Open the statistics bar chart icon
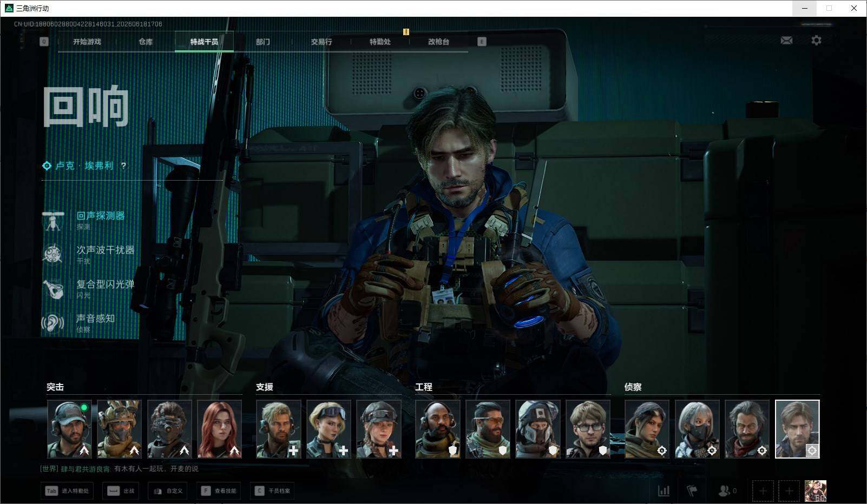Image resolution: width=867 pixels, height=504 pixels. click(x=664, y=490)
